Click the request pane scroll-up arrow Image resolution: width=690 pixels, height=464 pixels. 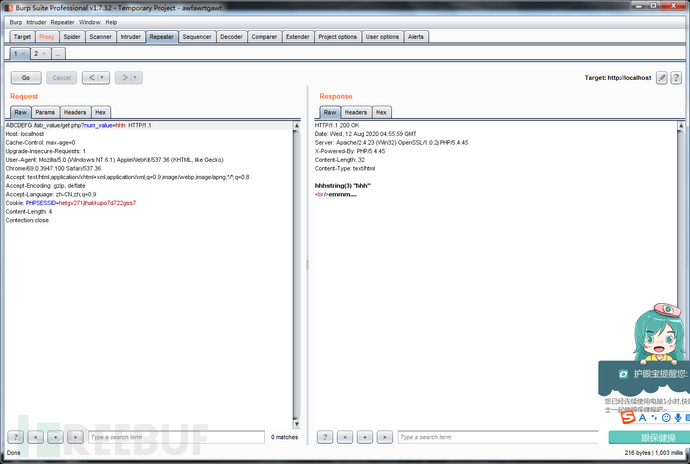[297, 126]
